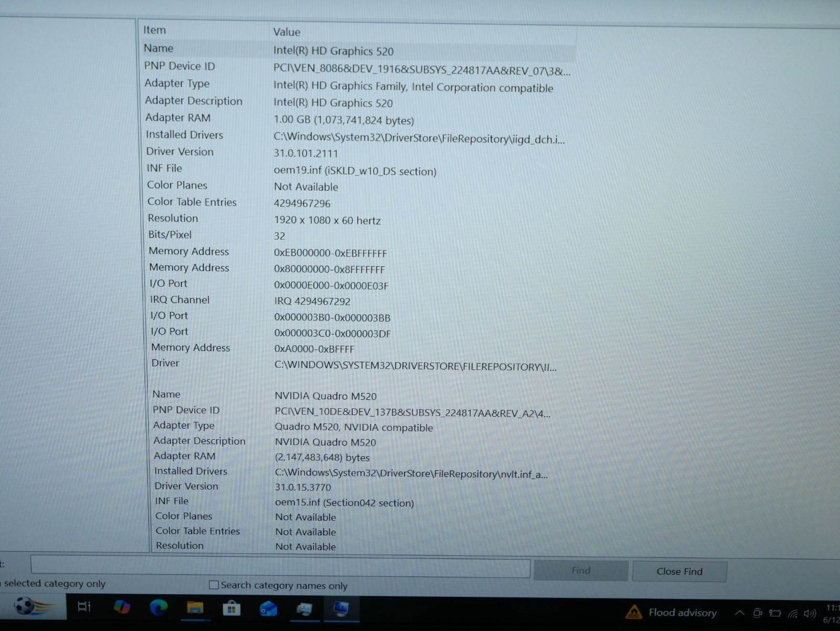The image size is (840, 631).
Task: Select 1.00 GB Adapter RAM value
Action: click(343, 120)
